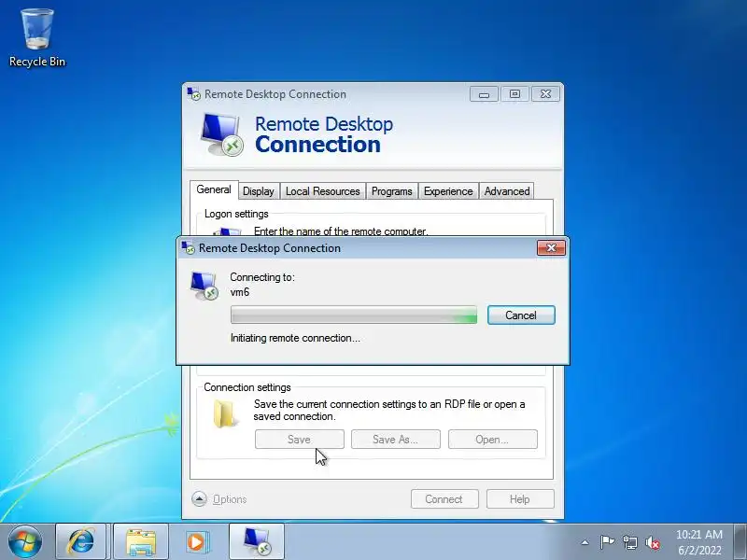Collapse Options with the arrow button
The width and height of the screenshot is (747, 560).
coord(199,499)
